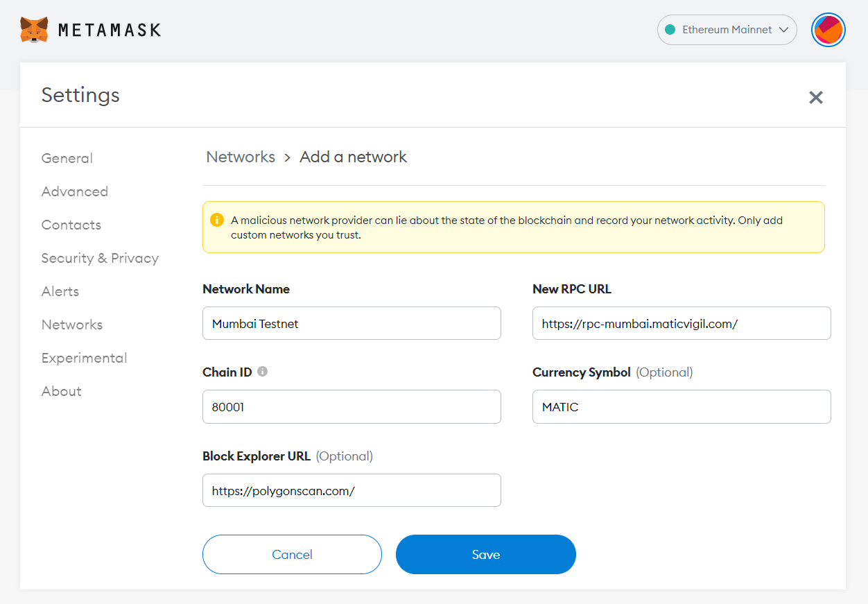Screen dimensions: 868x604
Task: Click the breadcrumb separator arrow
Action: coord(286,157)
